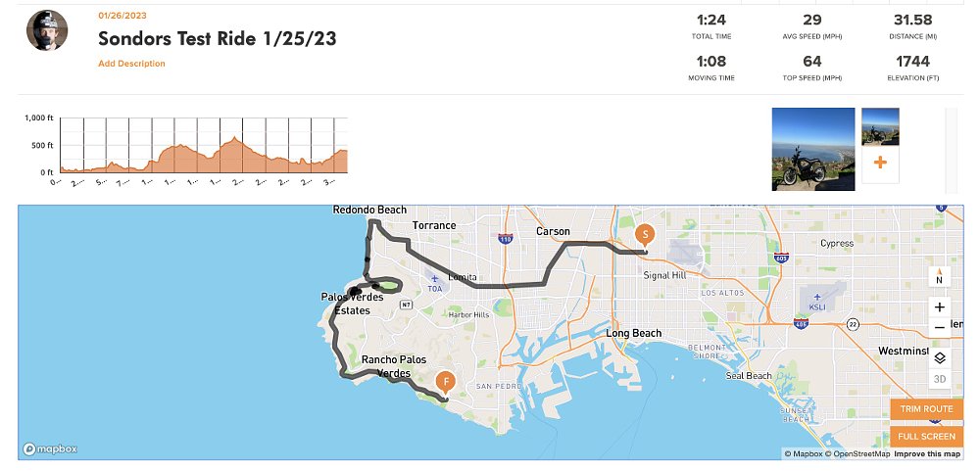980x471 pixels.
Task: Click the TRIM ROUTE button
Action: point(925,408)
